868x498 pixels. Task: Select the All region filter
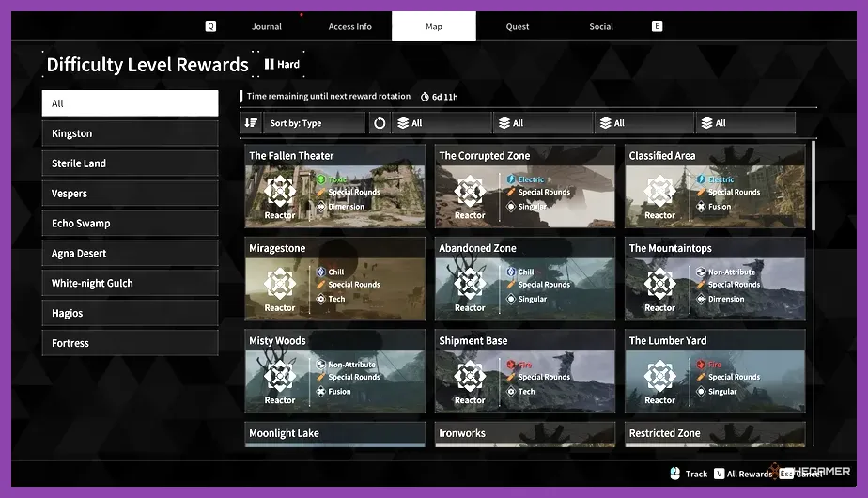tap(130, 103)
